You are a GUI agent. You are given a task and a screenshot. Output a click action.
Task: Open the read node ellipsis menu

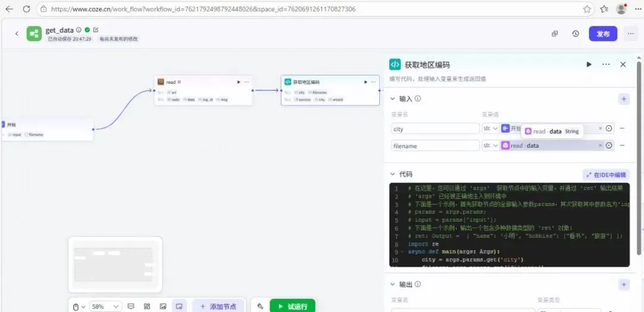coord(246,82)
